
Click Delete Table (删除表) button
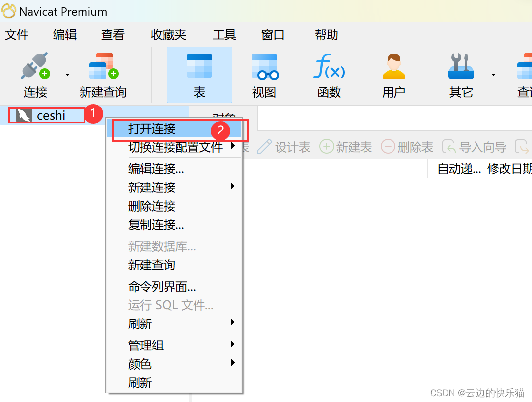(x=407, y=147)
